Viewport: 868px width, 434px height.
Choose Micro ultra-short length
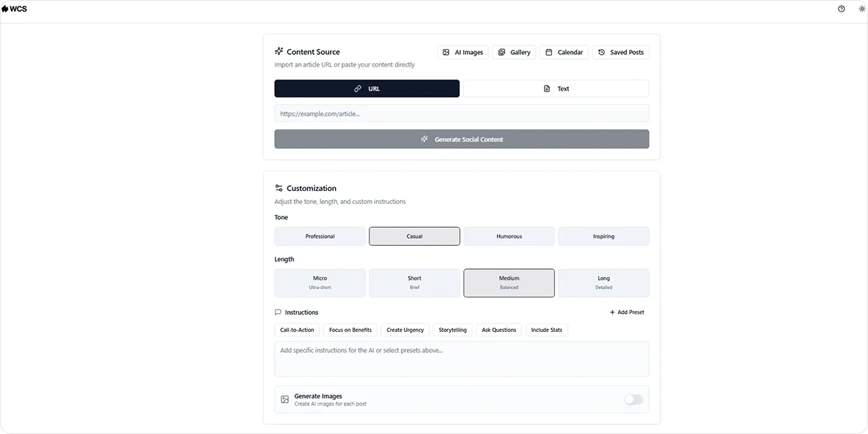pos(320,283)
